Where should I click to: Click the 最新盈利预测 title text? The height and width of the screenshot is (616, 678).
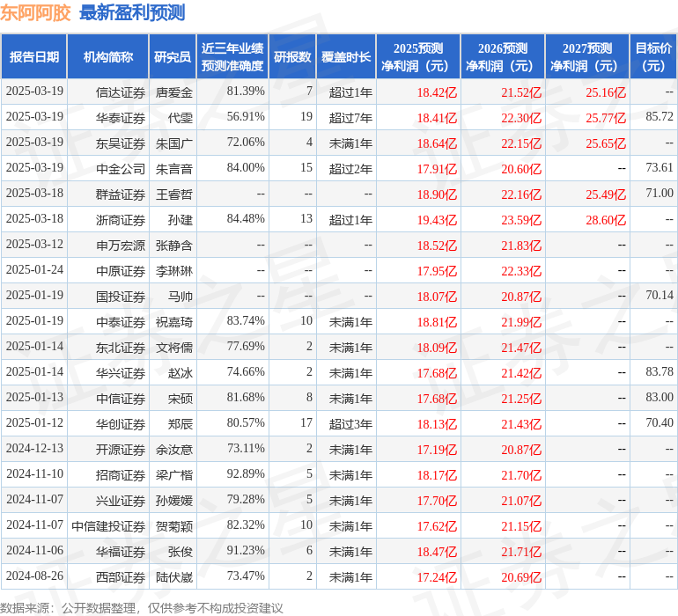point(132,13)
